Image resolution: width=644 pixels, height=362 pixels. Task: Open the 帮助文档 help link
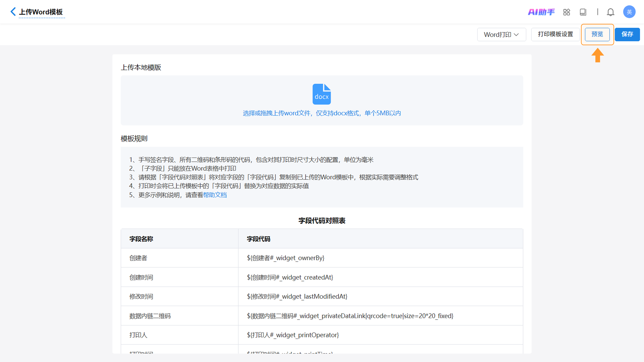click(215, 195)
